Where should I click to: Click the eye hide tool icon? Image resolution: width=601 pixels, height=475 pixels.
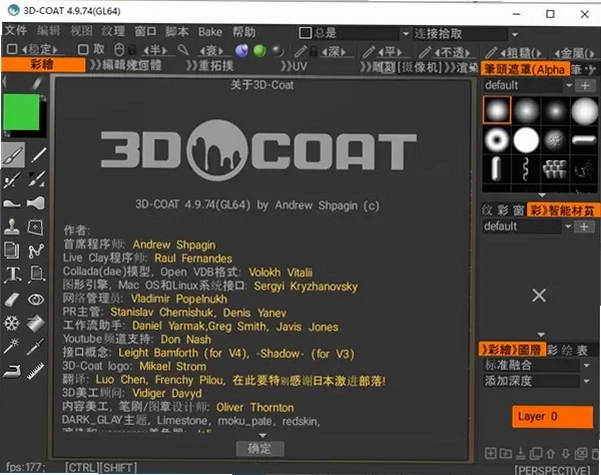click(36, 299)
